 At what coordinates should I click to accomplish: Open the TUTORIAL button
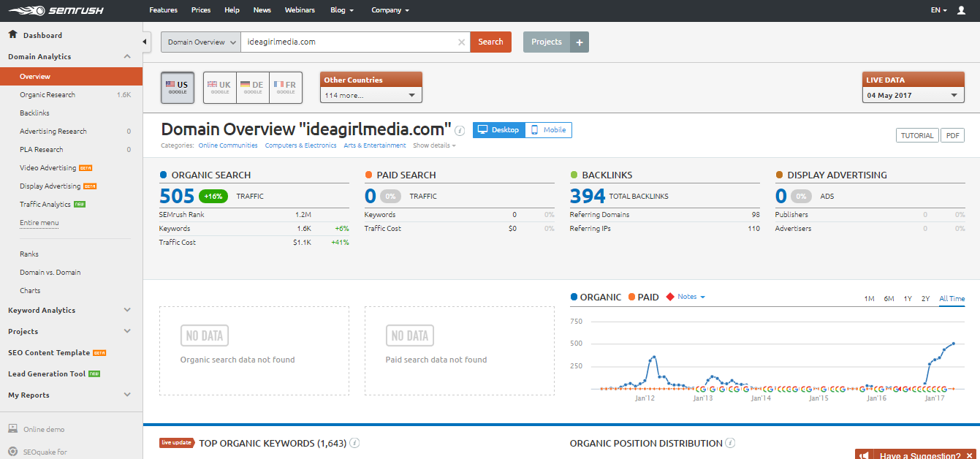coord(917,135)
